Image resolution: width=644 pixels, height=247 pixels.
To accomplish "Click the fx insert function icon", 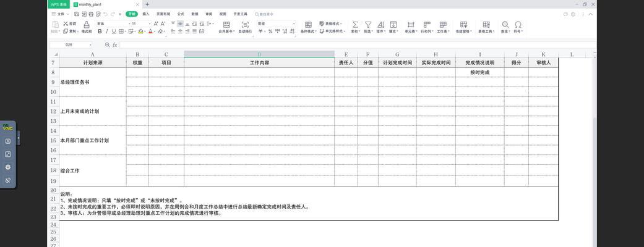I will pyautogui.click(x=115, y=44).
